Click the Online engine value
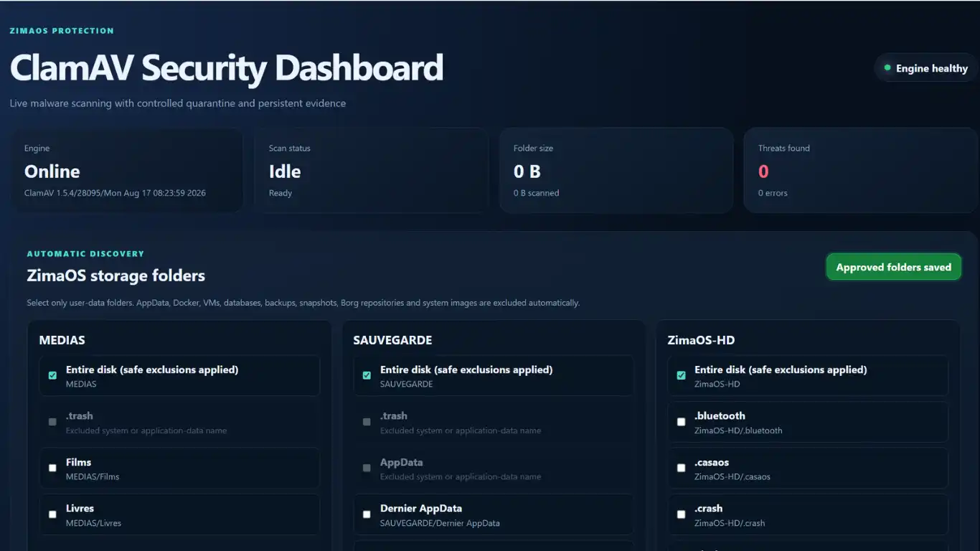The height and width of the screenshot is (551, 980). [x=52, y=171]
